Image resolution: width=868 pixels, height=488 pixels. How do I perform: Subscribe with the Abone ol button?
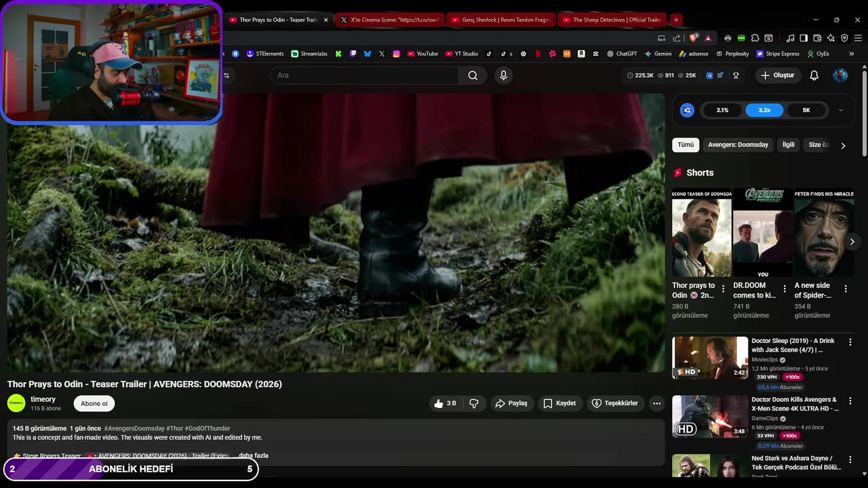click(94, 403)
